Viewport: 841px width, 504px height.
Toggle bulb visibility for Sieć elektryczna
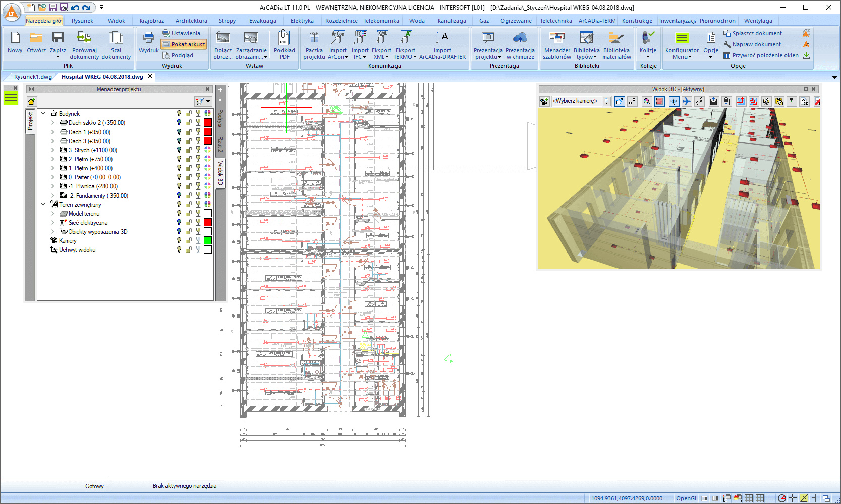coord(179,222)
